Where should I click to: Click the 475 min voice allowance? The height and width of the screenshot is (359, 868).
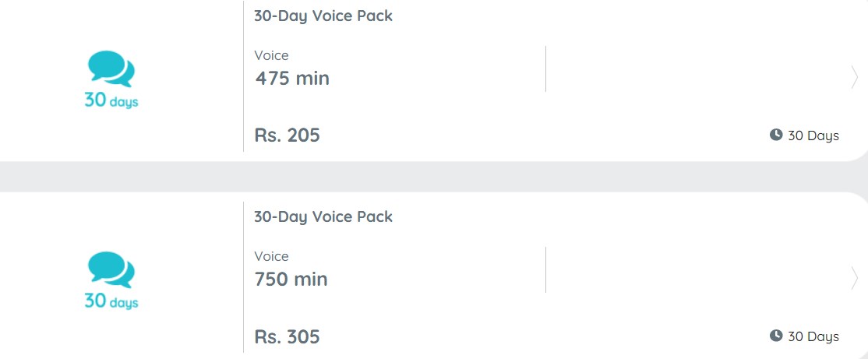(292, 78)
